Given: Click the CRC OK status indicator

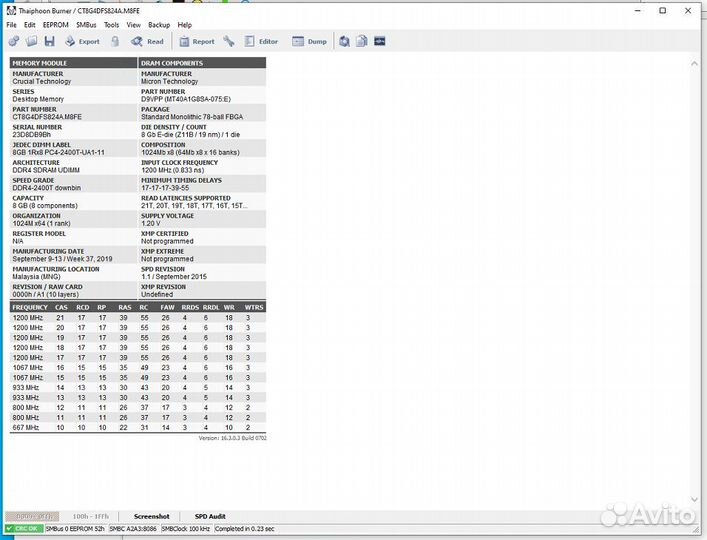Looking at the screenshot, I should 22,528.
